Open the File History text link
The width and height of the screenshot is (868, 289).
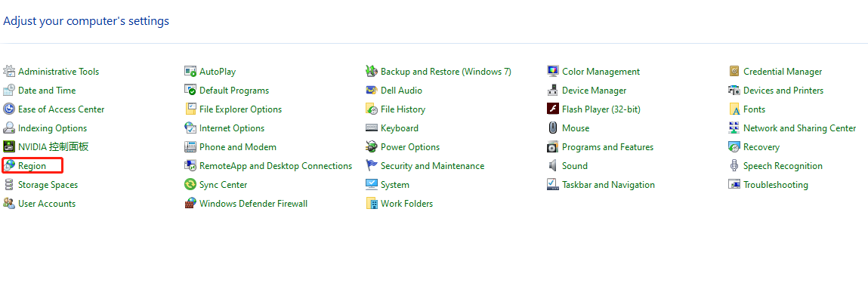click(403, 109)
